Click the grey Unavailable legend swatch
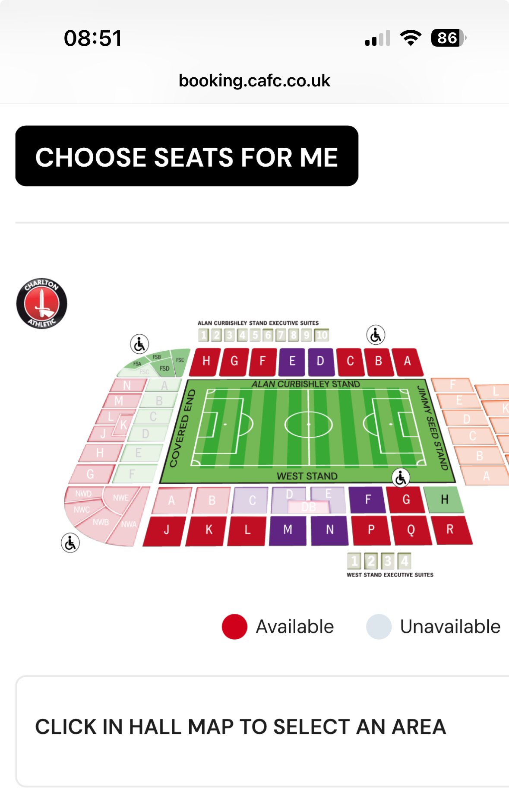 coord(379,627)
